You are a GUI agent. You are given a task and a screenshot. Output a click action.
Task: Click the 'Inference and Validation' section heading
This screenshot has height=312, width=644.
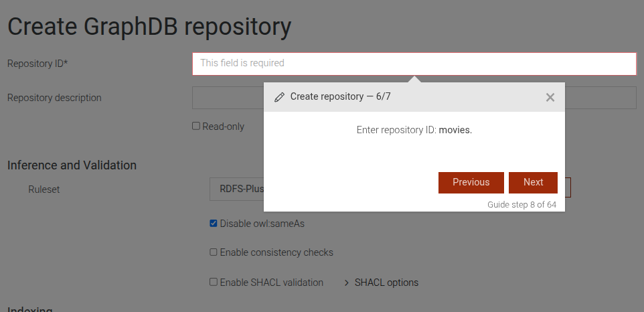click(x=72, y=165)
